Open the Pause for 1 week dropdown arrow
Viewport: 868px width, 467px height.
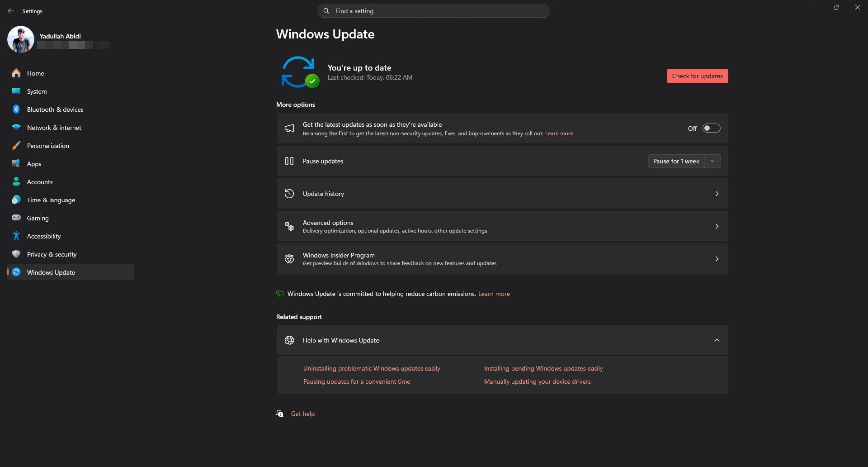(712, 161)
